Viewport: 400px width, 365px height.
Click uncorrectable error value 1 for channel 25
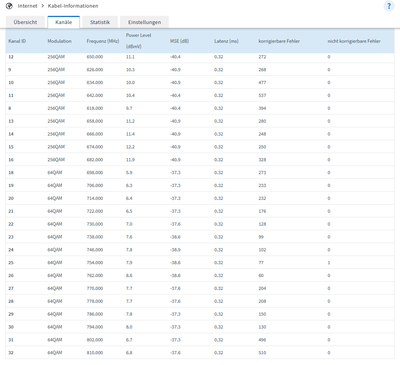(x=329, y=263)
